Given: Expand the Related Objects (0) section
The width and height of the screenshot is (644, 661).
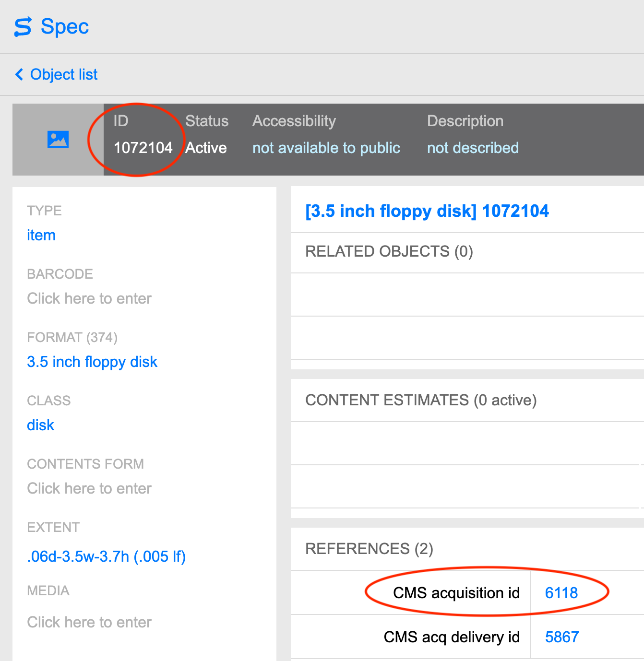Looking at the screenshot, I should [389, 251].
